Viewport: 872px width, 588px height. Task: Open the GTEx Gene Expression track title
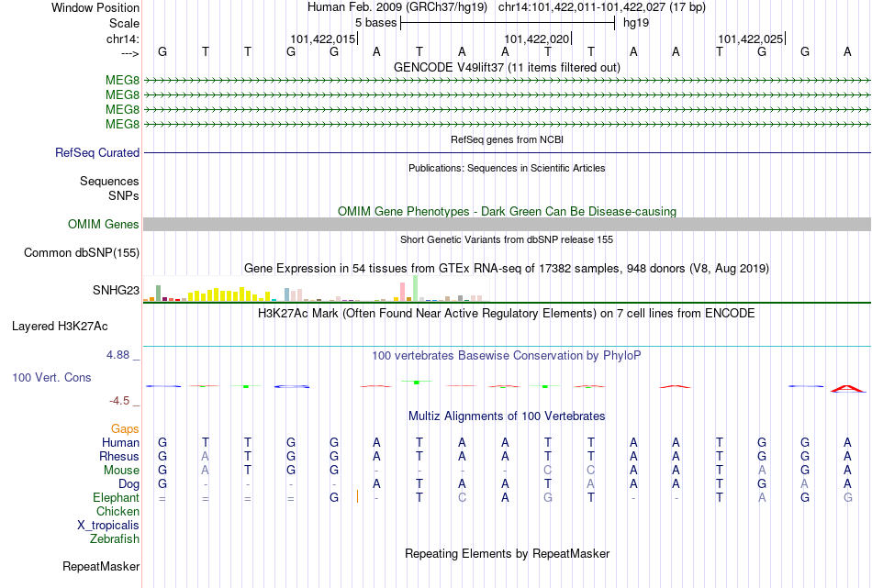click(507, 269)
